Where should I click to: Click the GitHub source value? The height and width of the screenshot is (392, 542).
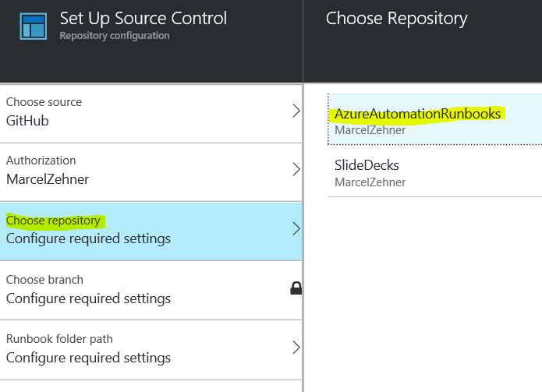(x=28, y=121)
